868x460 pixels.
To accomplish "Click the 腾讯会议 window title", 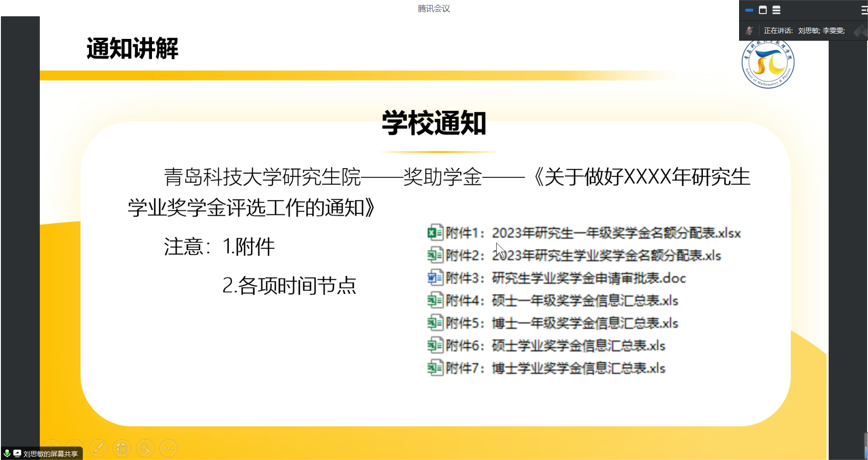I will pyautogui.click(x=434, y=9).
